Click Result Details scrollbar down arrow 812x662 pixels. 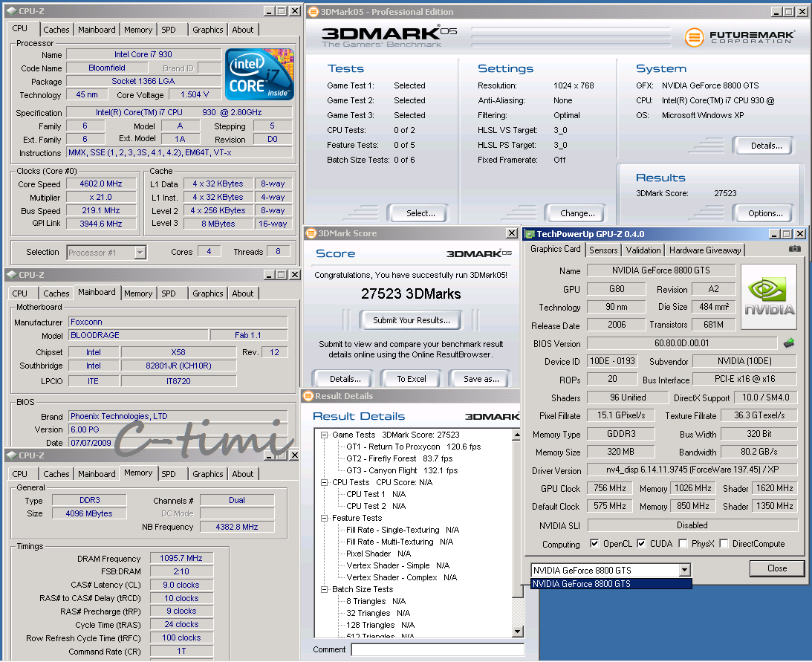coord(517,632)
